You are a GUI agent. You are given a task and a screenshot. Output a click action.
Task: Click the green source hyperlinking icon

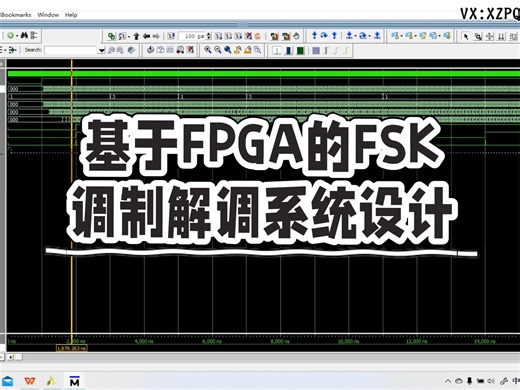[111, 36]
